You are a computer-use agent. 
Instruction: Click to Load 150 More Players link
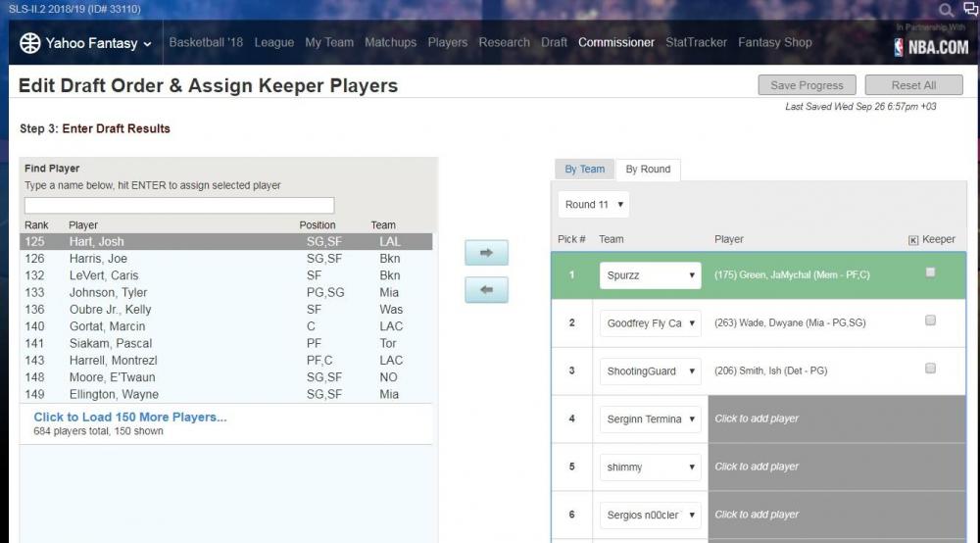(x=130, y=417)
